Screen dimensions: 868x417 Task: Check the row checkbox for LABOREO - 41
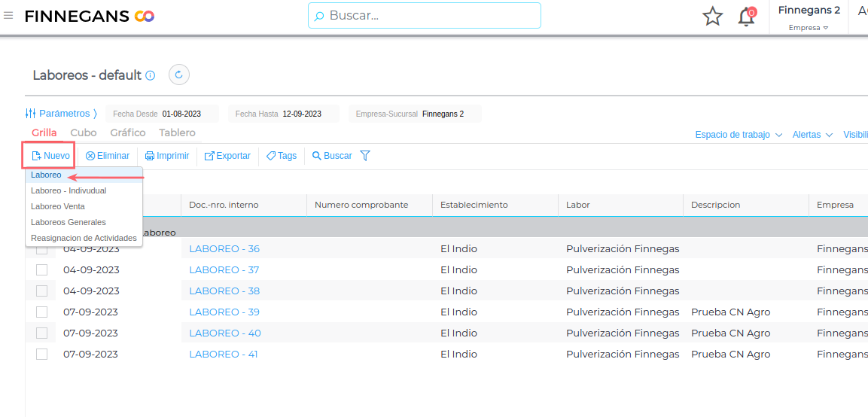click(41, 354)
